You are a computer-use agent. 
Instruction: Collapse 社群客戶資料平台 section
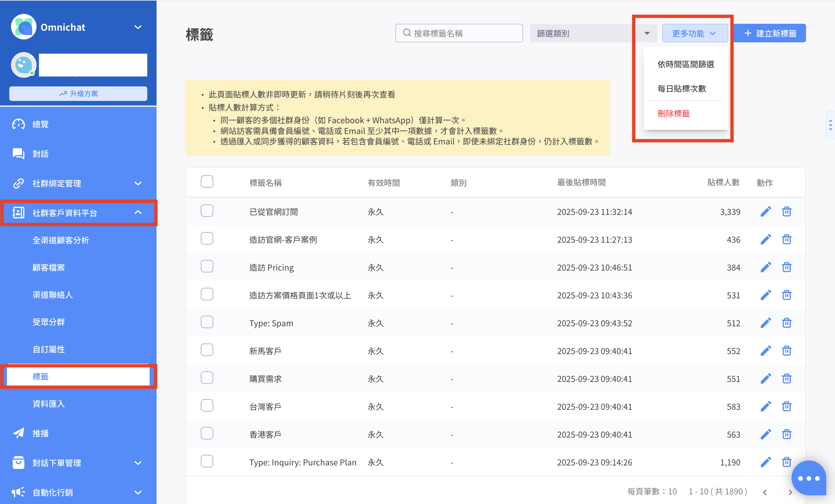pos(138,213)
